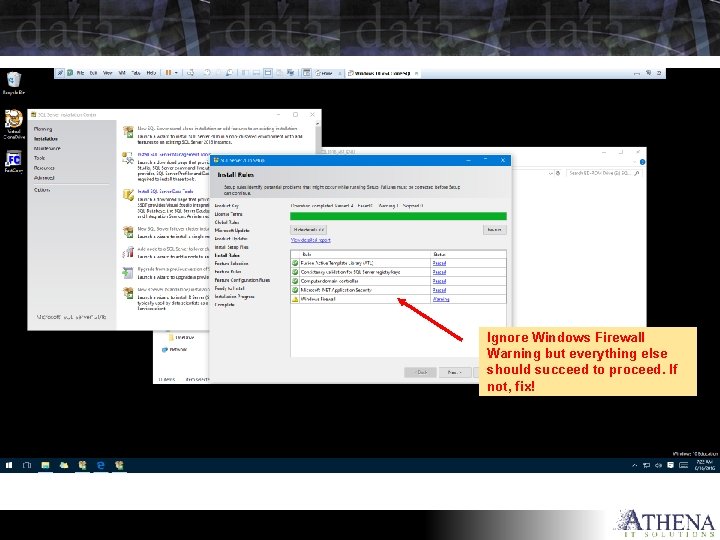Viewport: 720px width, 540px height.
Task: Click Install SQL Server Management Tools icon
Action: click(x=128, y=158)
